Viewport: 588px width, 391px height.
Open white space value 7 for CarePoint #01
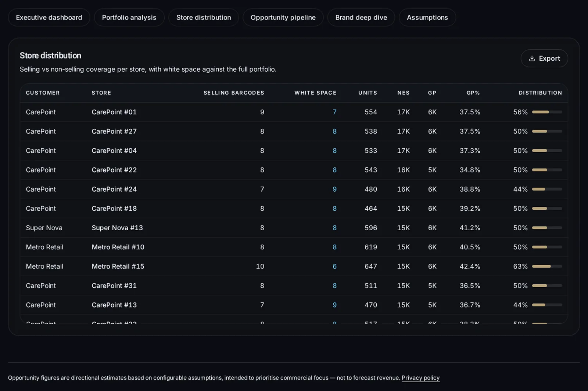click(x=334, y=112)
